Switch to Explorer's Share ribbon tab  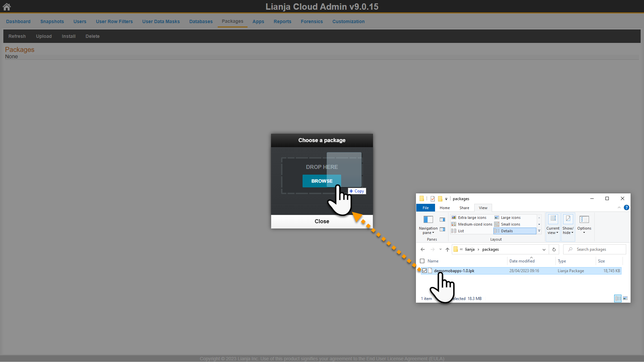(x=464, y=208)
